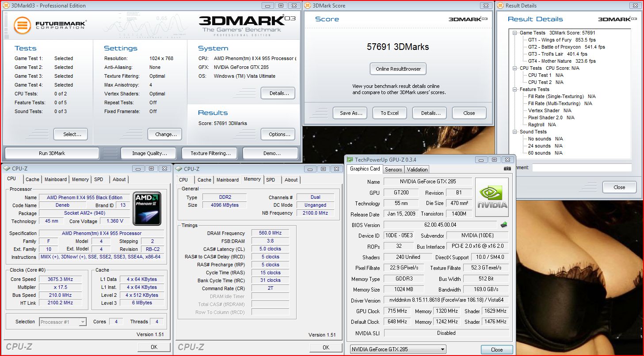Click the 57691 3DMarks score text

[398, 47]
